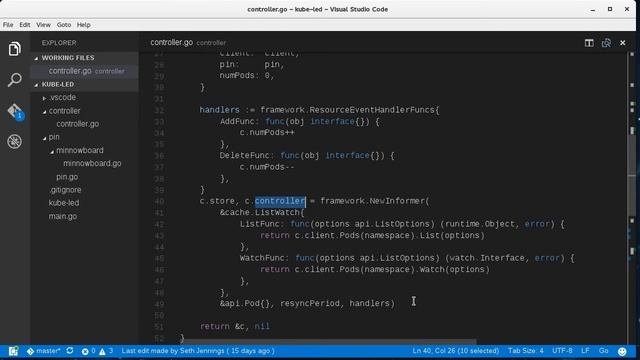
Task: Open the Git source control icon
Action: [15, 111]
